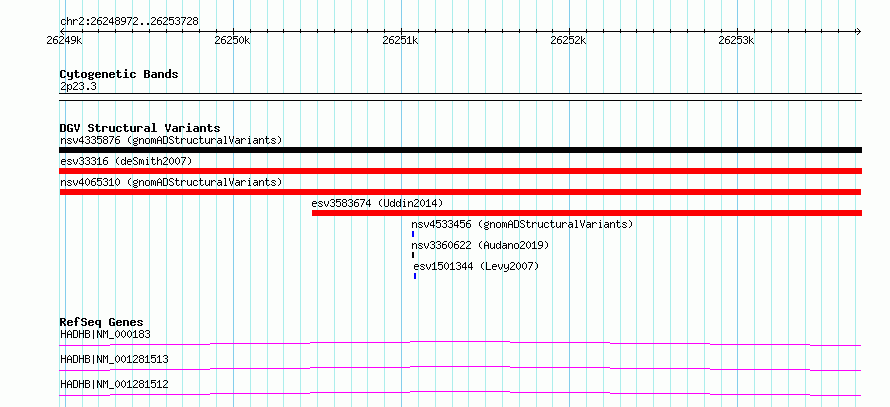
Task: Click the nsv4335876 black variant bar
Action: click(x=460, y=150)
